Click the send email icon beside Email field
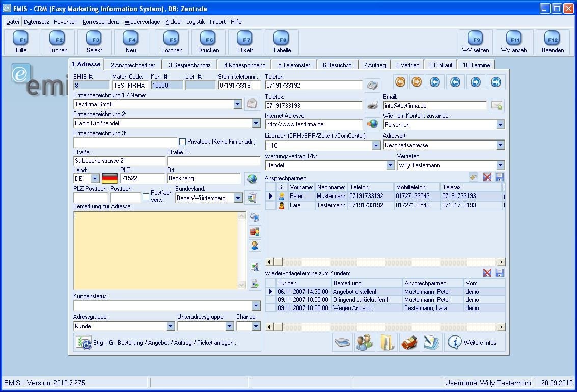The image size is (577, 392). point(496,105)
